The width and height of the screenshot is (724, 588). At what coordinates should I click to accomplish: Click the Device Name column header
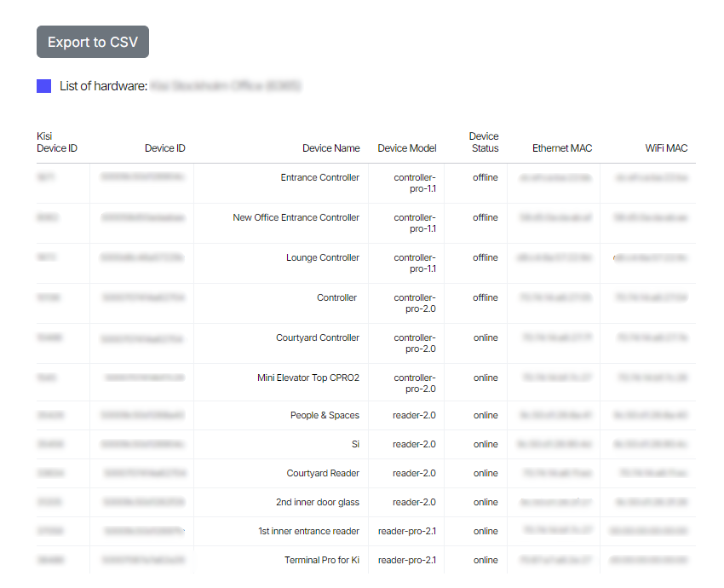point(331,147)
